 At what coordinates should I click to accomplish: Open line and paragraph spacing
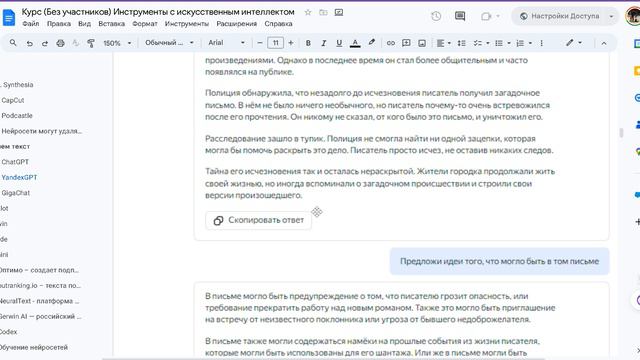coord(462,43)
